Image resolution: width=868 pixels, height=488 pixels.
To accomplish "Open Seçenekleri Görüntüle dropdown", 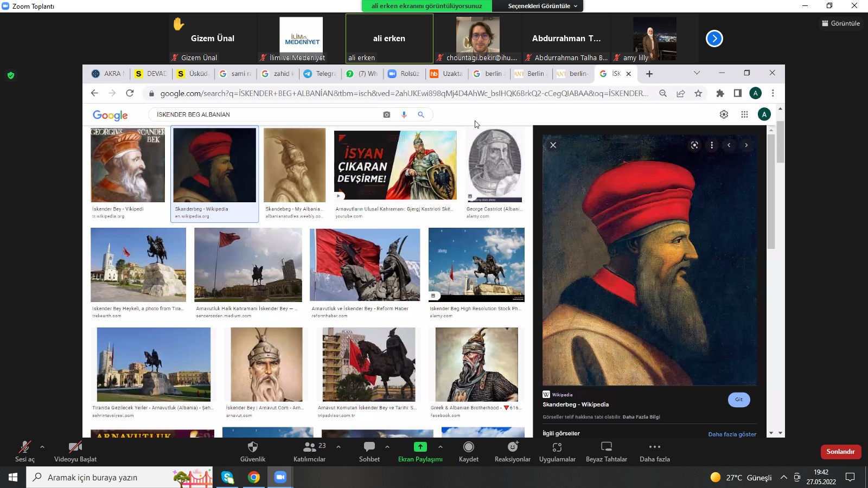I will click(x=542, y=6).
